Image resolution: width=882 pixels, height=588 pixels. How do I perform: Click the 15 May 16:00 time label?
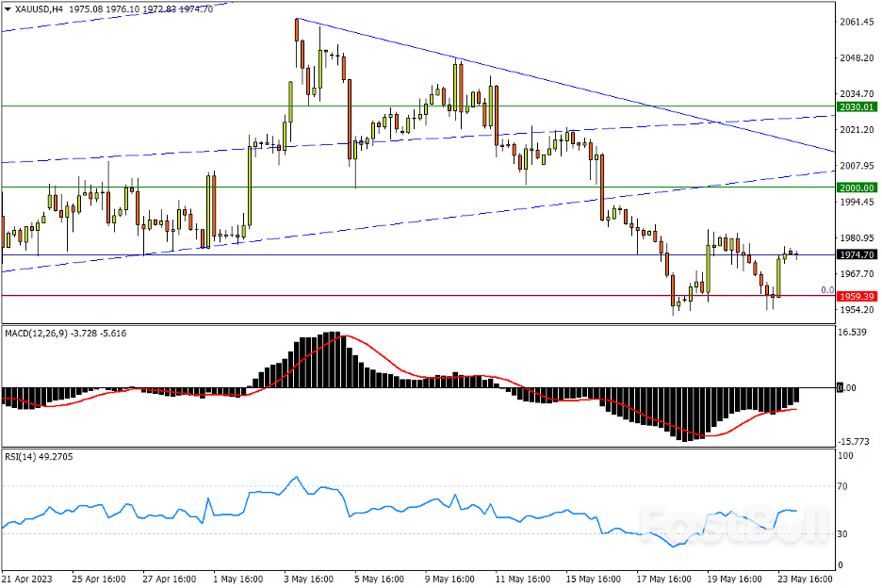pyautogui.click(x=595, y=578)
